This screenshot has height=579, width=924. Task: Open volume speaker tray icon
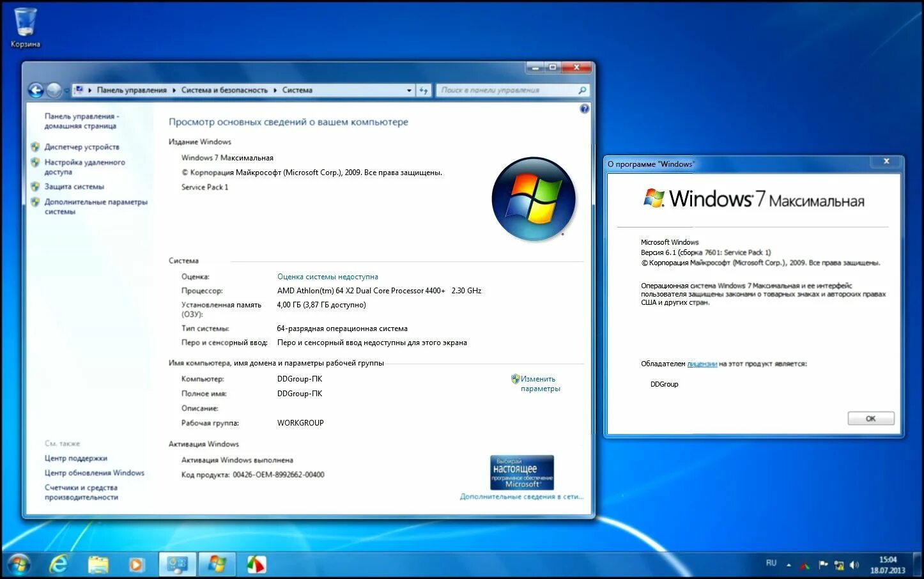854,565
